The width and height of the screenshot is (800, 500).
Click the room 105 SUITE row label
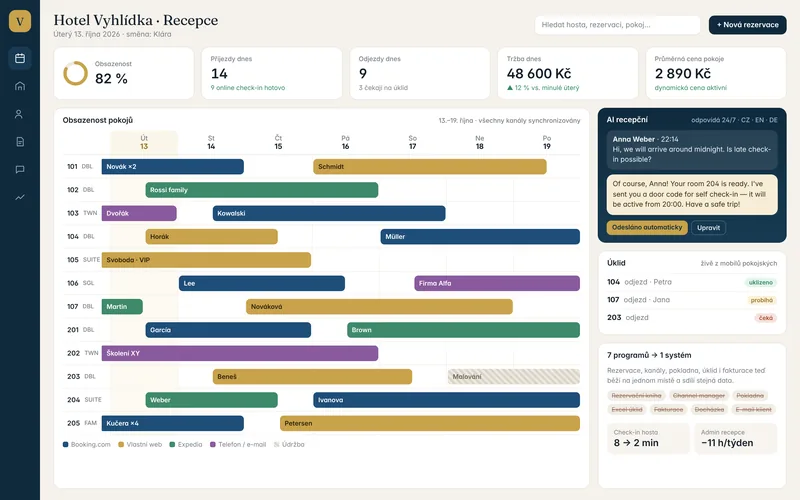[x=83, y=260]
